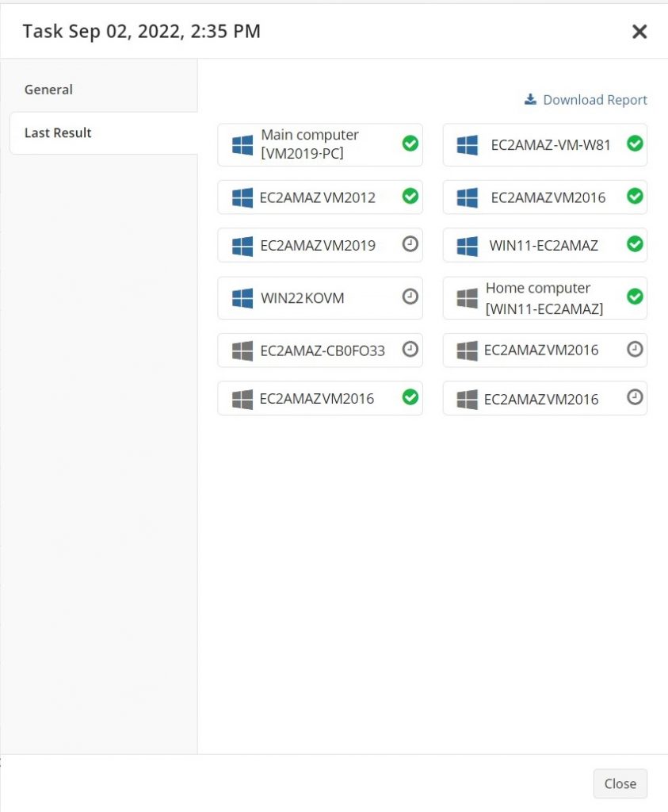This screenshot has width=668, height=812.
Task: Click the Windows icon beside EC2AMAZVM2012
Action: pyautogui.click(x=242, y=197)
